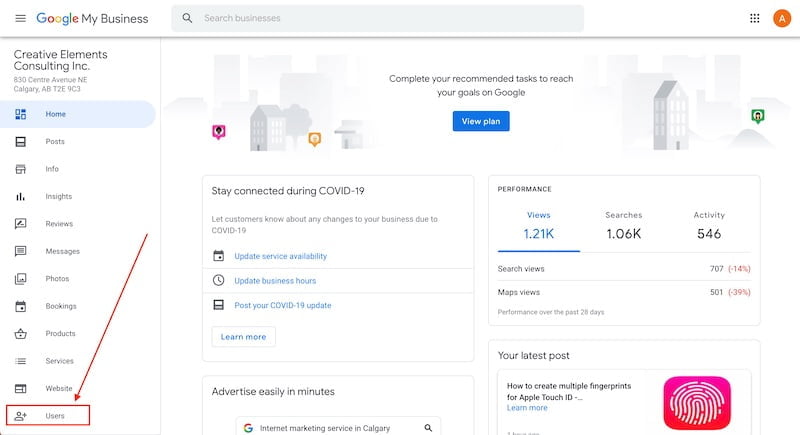Open the fingerprint post thumbnail
Viewport: 800px width, 435px height.
(697, 403)
